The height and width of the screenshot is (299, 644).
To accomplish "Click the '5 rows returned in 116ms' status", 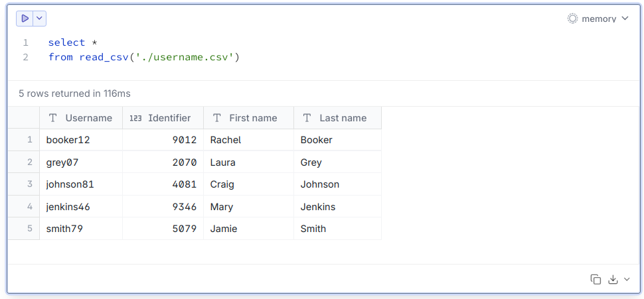I will pyautogui.click(x=74, y=93).
